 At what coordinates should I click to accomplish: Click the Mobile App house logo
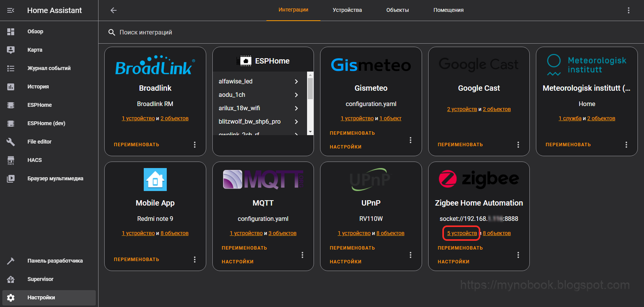pyautogui.click(x=155, y=180)
